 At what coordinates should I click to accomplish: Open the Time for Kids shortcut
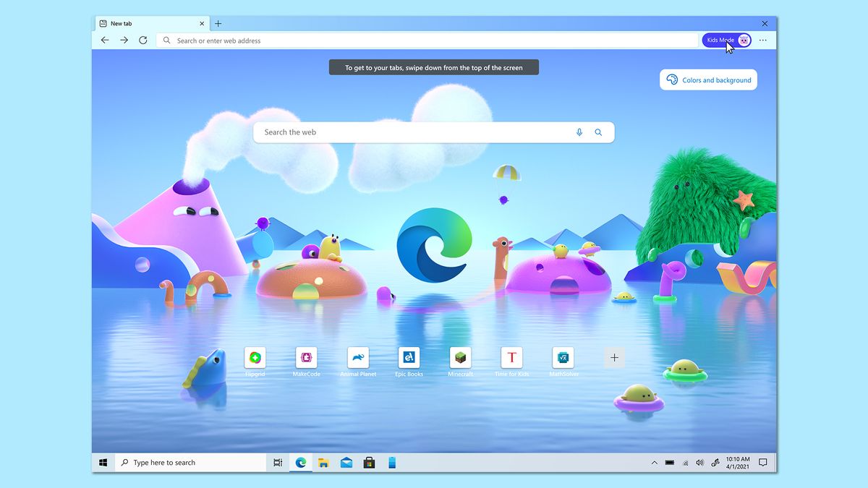511,357
